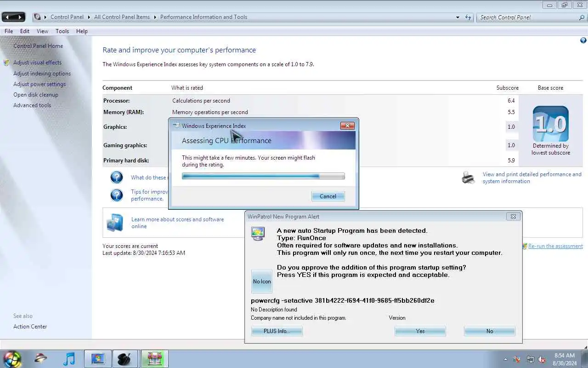The image size is (588, 368).
Task: Open the music note taskbar icon
Action: [x=69, y=358]
